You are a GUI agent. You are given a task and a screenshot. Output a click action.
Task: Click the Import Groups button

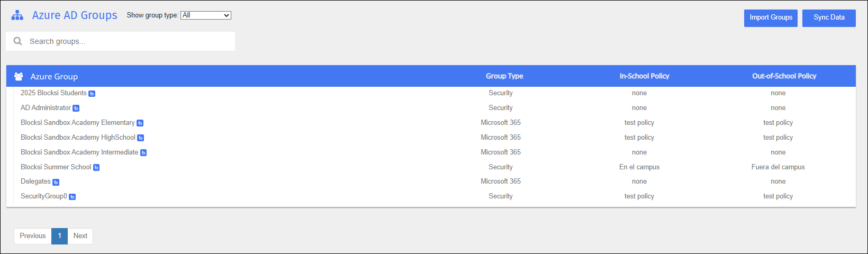pyautogui.click(x=771, y=17)
